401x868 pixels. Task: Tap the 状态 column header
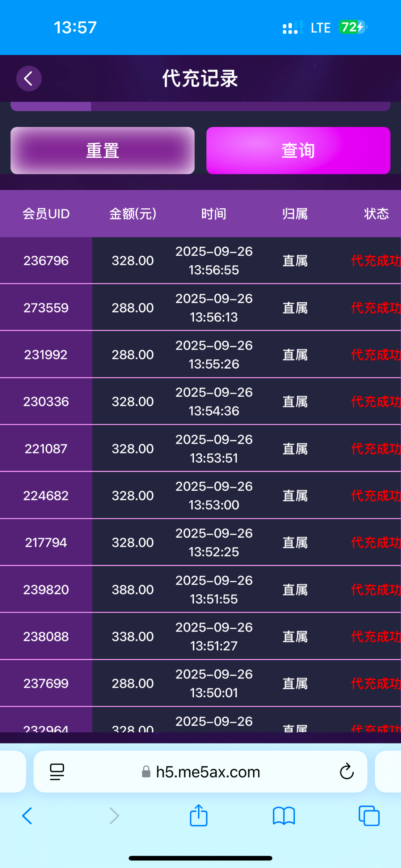point(376,214)
